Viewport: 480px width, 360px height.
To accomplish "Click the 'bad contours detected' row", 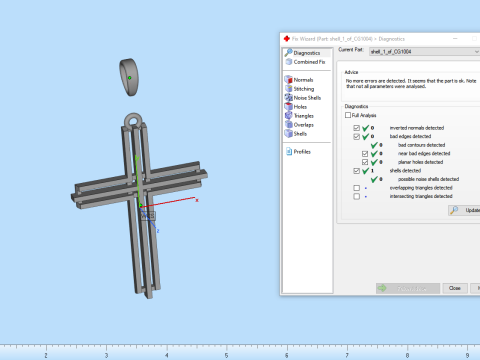I will pyautogui.click(x=408, y=145).
